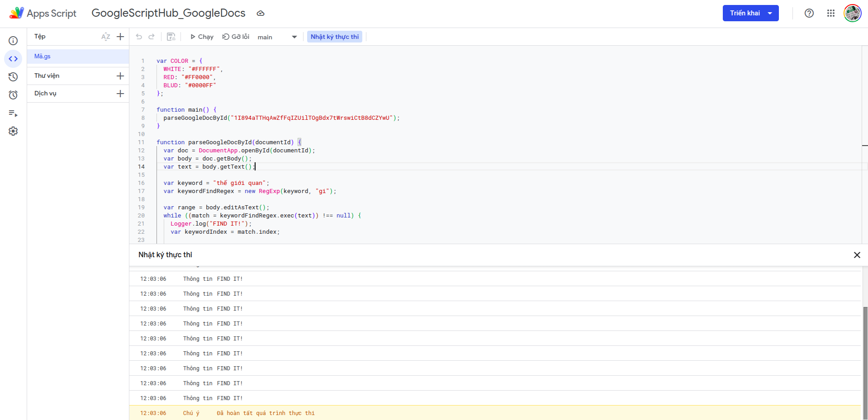Open the Google apps grid icon
The width and height of the screenshot is (868, 420).
point(831,13)
